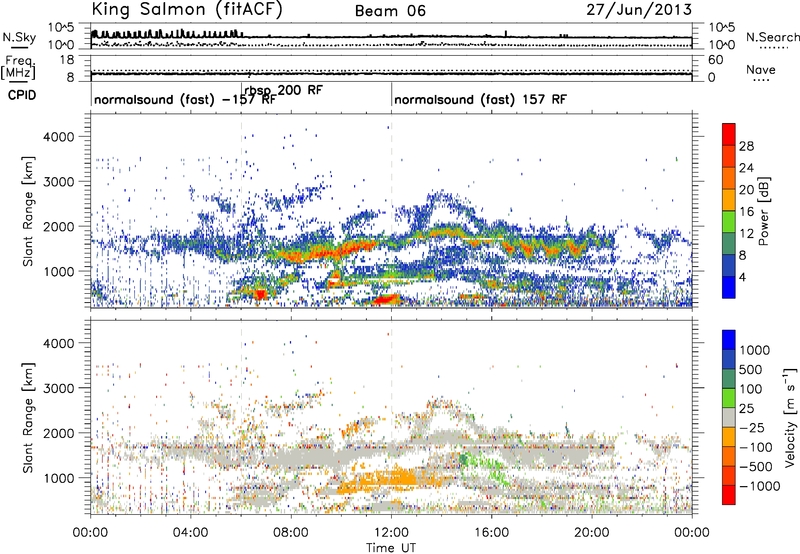The image size is (800, 554).
Task: Click the light green Velocity segment 25 to 100
Action: [729, 398]
